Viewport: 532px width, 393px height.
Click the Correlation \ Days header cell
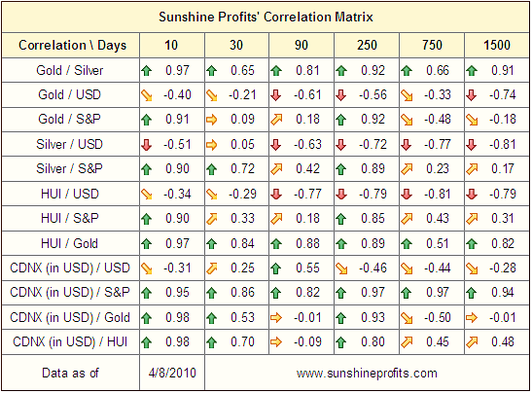pos(72,45)
